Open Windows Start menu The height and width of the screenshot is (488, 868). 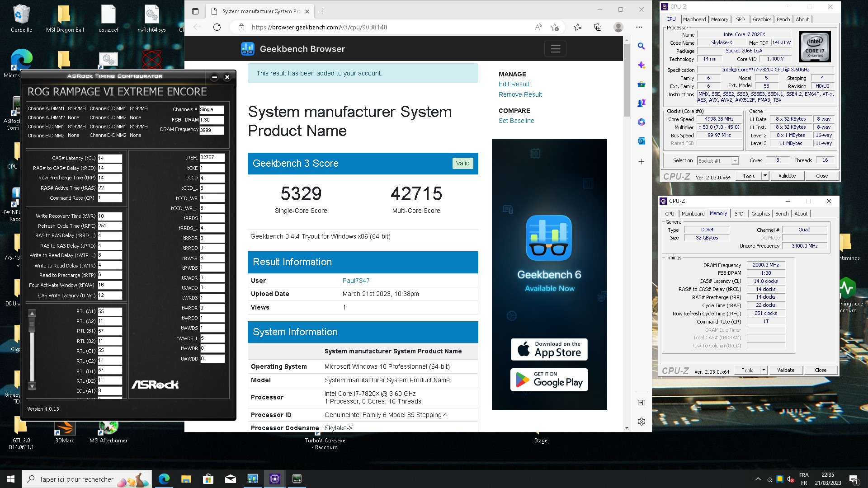click(11, 479)
